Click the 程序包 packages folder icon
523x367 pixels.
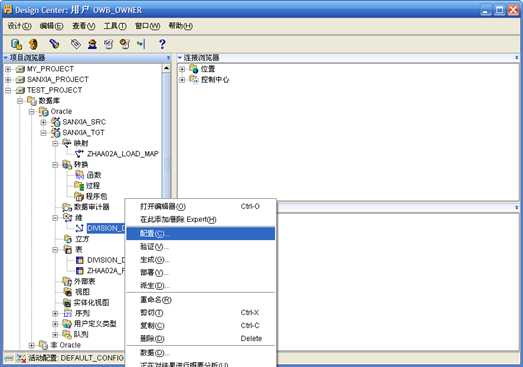pyautogui.click(x=79, y=197)
